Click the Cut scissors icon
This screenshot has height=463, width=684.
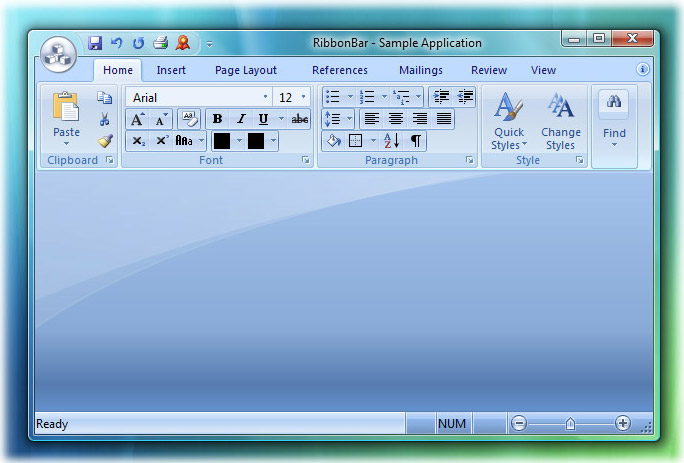coord(104,119)
